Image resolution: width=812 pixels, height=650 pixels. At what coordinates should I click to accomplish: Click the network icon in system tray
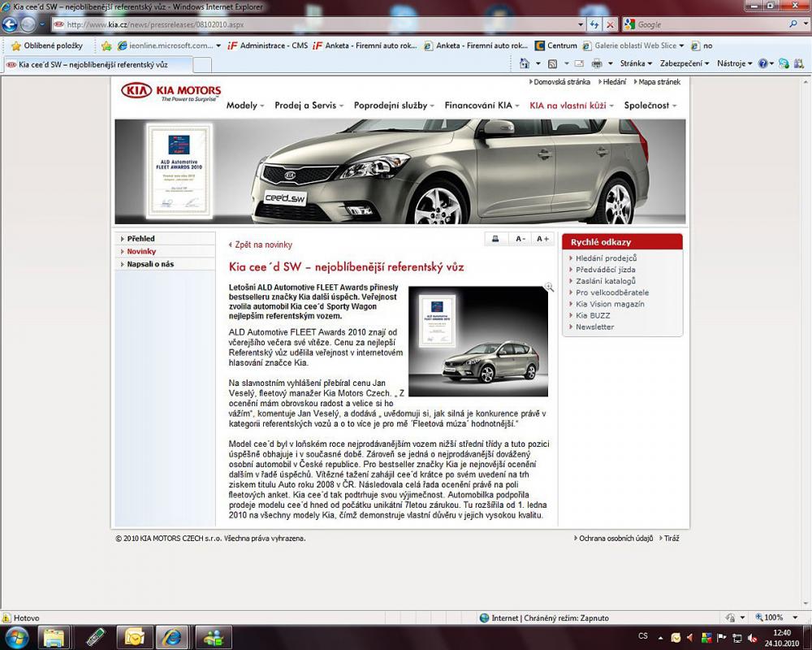(x=737, y=638)
